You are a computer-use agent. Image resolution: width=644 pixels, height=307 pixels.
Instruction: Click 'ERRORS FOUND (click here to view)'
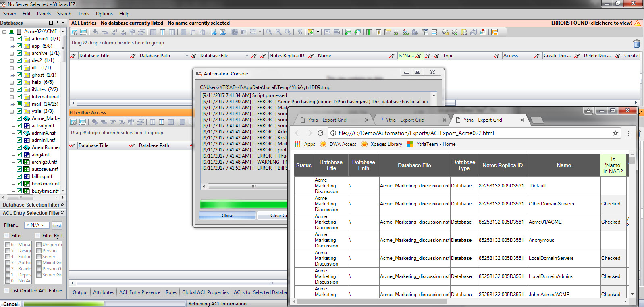coord(592,23)
